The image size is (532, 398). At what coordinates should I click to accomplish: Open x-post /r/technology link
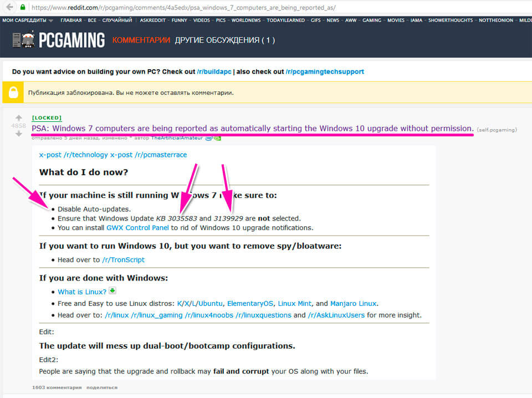(x=73, y=155)
